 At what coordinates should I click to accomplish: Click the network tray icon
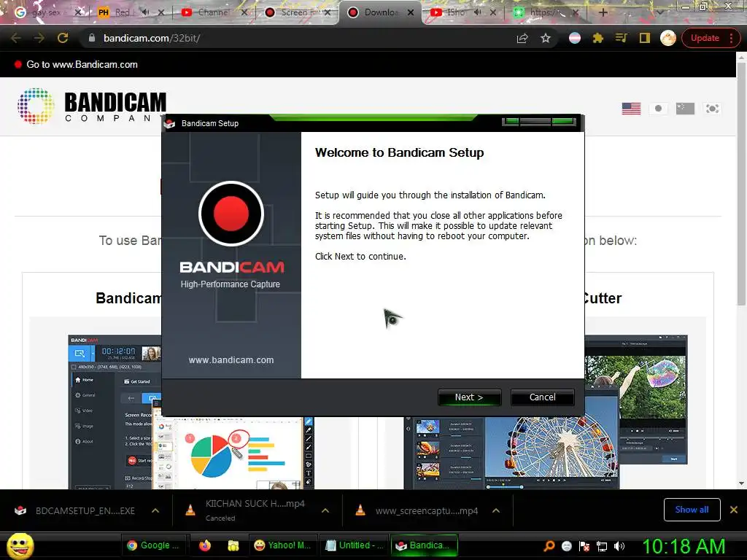click(x=602, y=546)
